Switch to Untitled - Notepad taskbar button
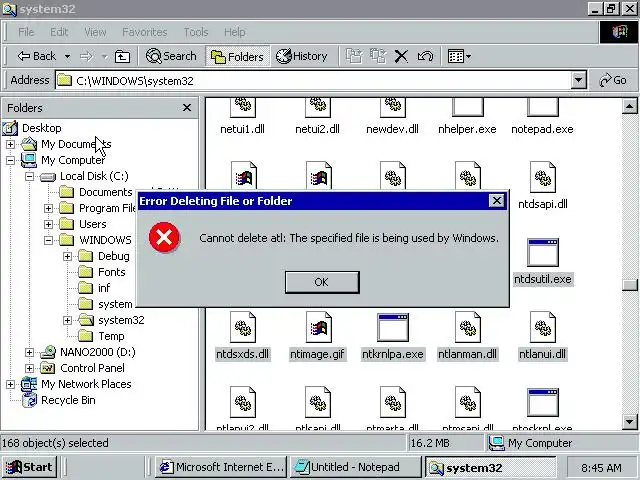The width and height of the screenshot is (640, 480). 355,467
